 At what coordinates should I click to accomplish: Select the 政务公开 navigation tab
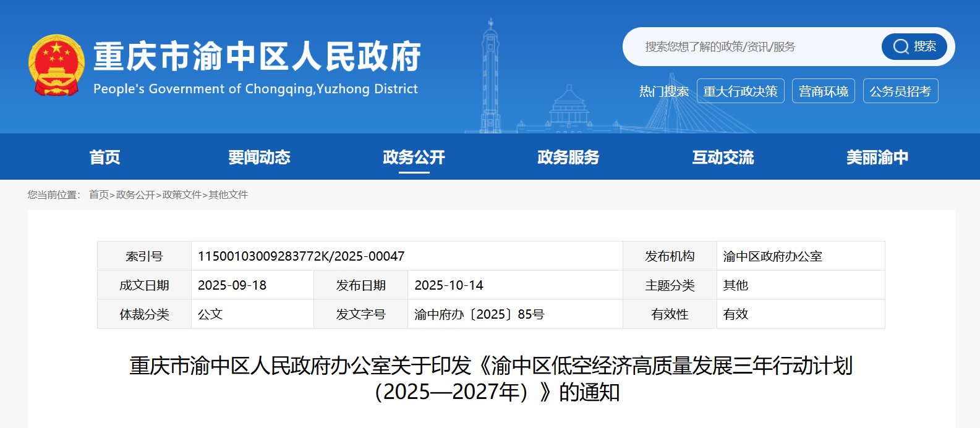pos(414,157)
